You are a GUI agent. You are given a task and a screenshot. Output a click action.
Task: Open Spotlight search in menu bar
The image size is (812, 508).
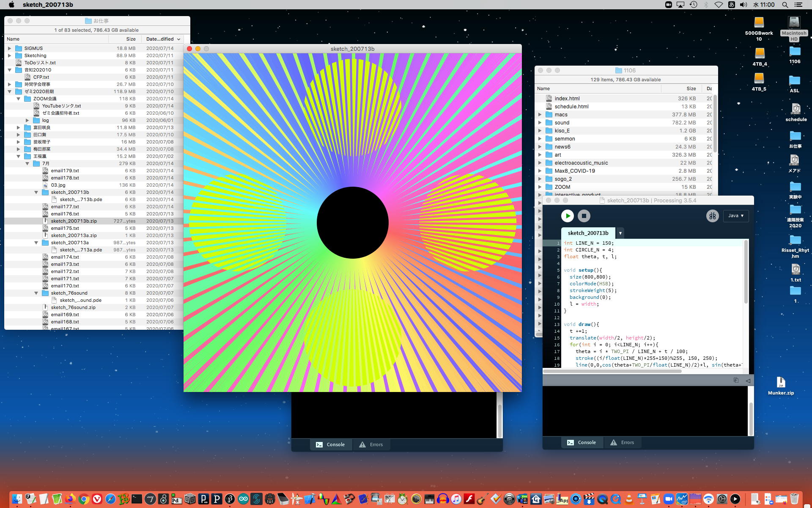[785, 5]
